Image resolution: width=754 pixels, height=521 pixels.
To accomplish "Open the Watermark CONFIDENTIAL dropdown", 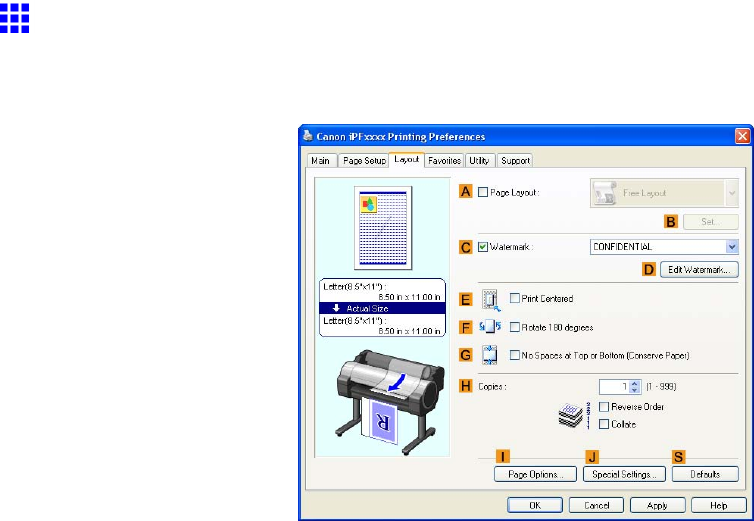I will pyautogui.click(x=732, y=247).
